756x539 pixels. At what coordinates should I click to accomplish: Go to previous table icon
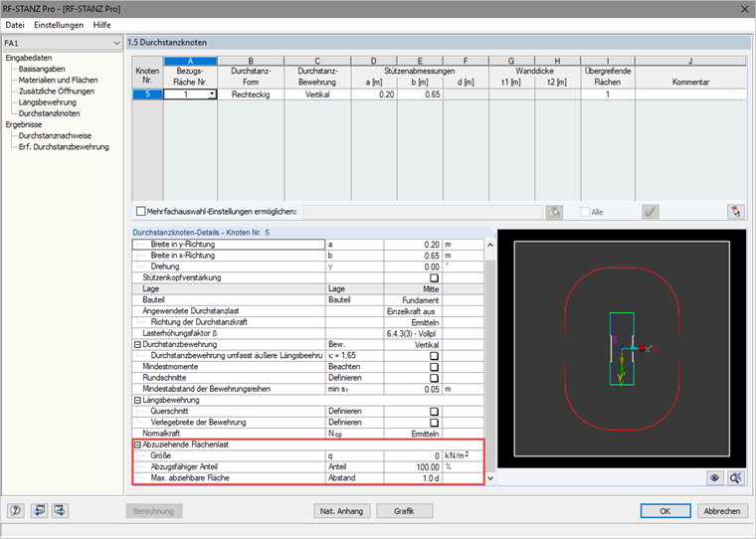point(39,510)
